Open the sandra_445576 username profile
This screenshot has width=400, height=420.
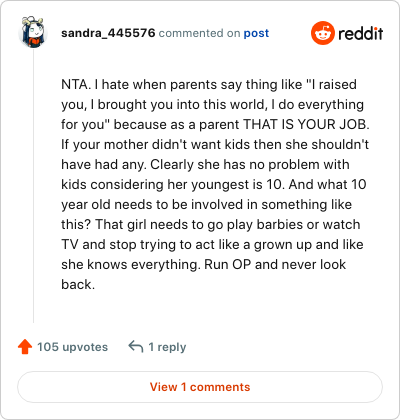click(x=108, y=33)
